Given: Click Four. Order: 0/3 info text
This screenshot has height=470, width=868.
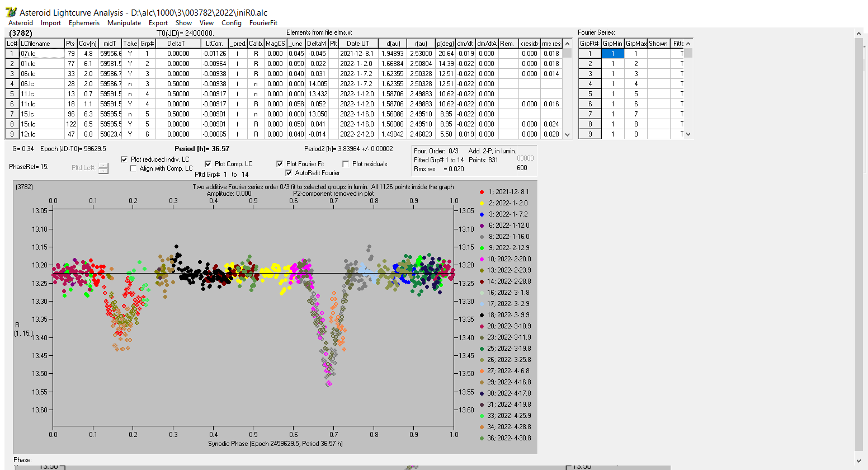Looking at the screenshot, I should [436, 151].
